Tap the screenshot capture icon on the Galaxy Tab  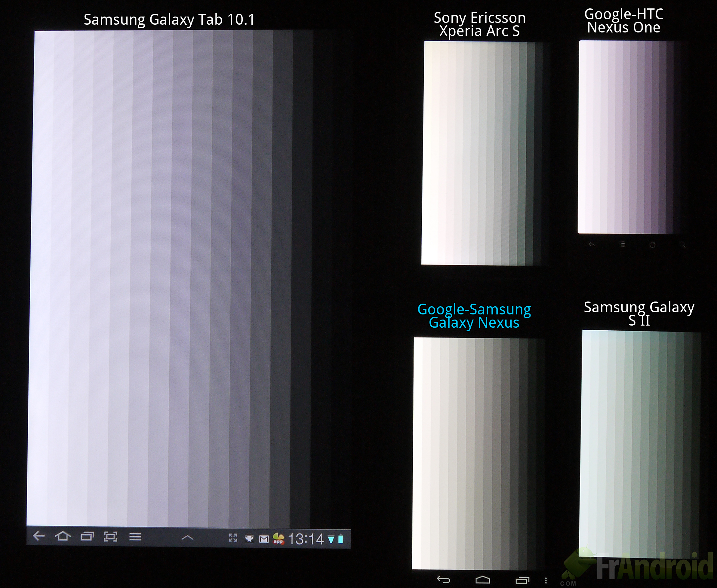point(110,537)
